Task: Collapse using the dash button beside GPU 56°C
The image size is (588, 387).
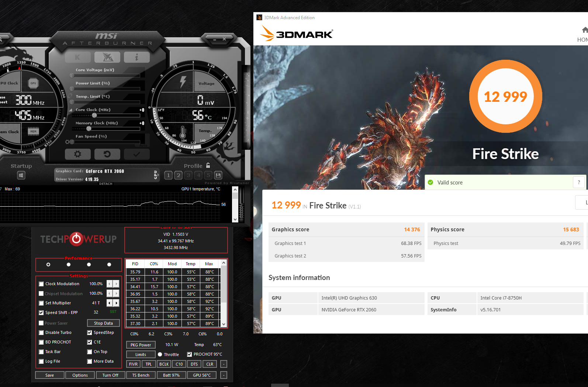Action: point(224,375)
